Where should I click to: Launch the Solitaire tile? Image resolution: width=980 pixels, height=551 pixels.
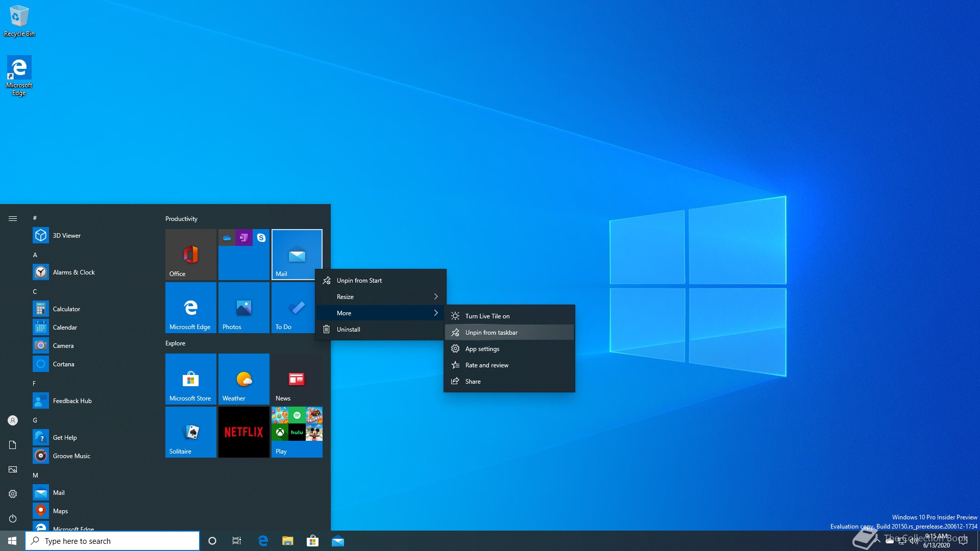(x=191, y=432)
